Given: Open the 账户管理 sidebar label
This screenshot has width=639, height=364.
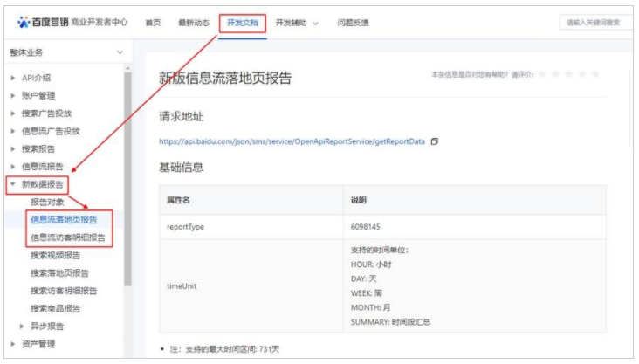Looking at the screenshot, I should click(38, 95).
